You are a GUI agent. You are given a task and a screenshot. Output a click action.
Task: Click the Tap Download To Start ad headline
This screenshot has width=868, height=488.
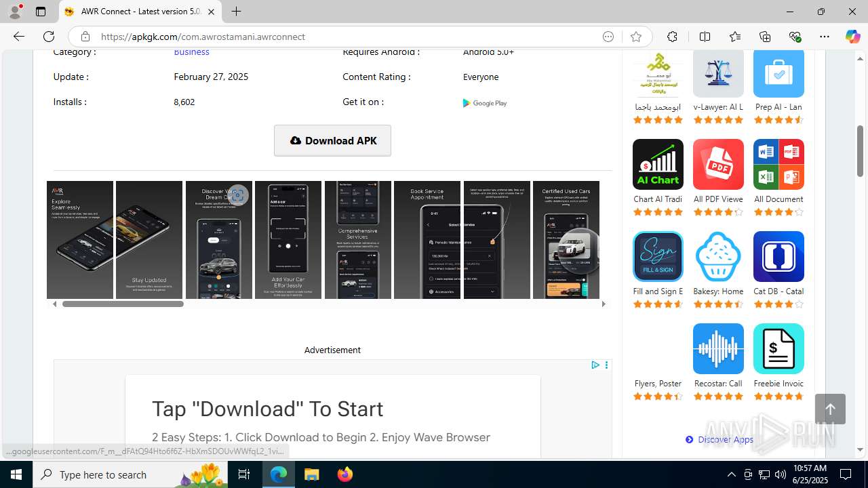267,409
